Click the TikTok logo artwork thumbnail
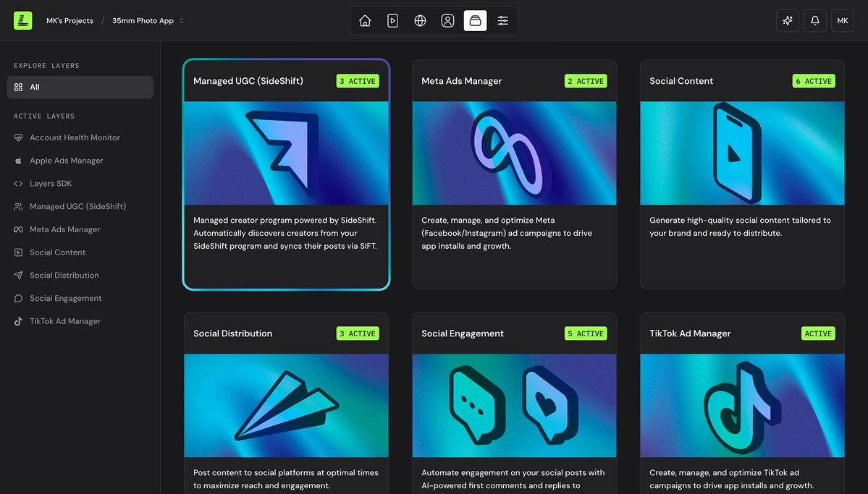Viewport: 868px width, 494px height. pyautogui.click(x=742, y=406)
